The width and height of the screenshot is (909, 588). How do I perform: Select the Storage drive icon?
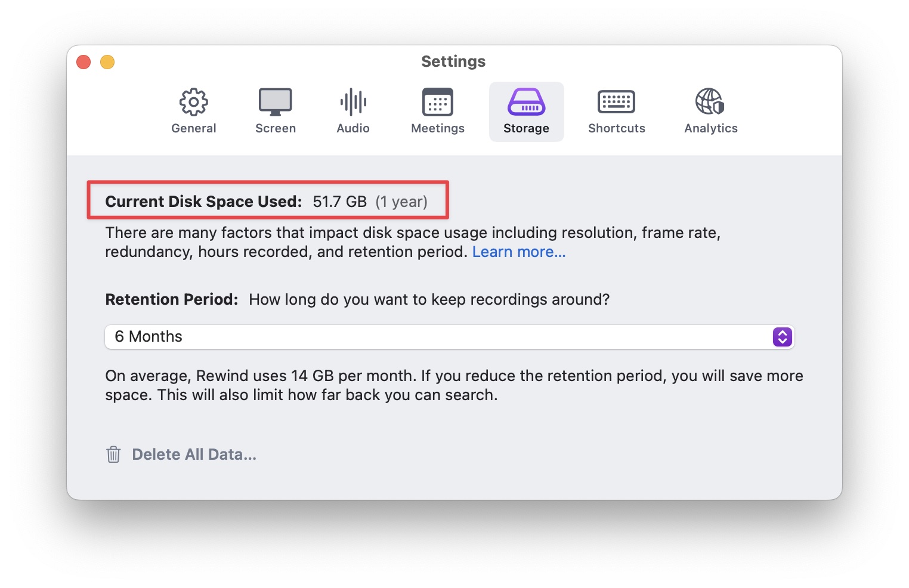pos(526,102)
